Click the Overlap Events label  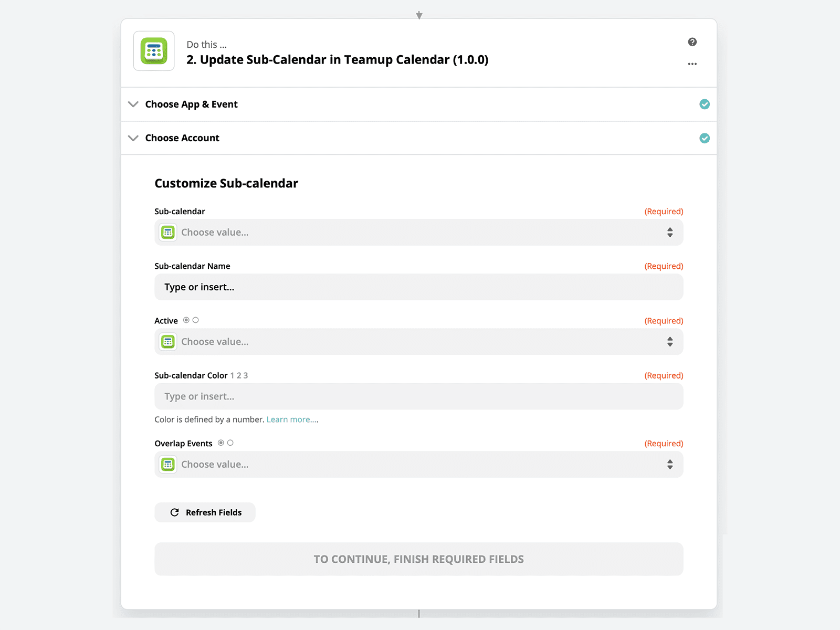[x=183, y=444]
